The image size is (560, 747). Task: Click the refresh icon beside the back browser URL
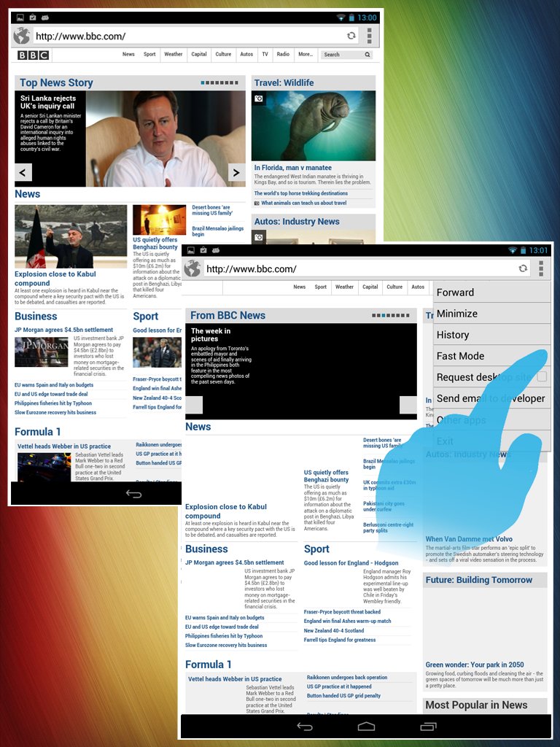351,36
